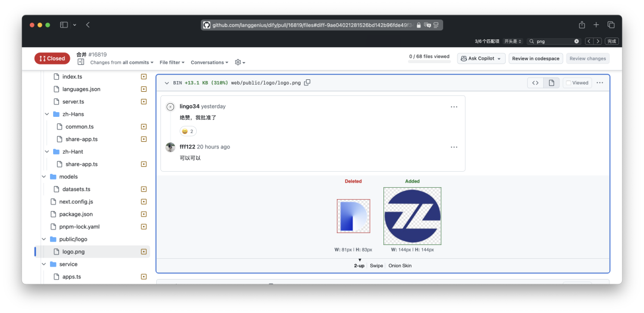Open package.json in file tree

tap(76, 214)
